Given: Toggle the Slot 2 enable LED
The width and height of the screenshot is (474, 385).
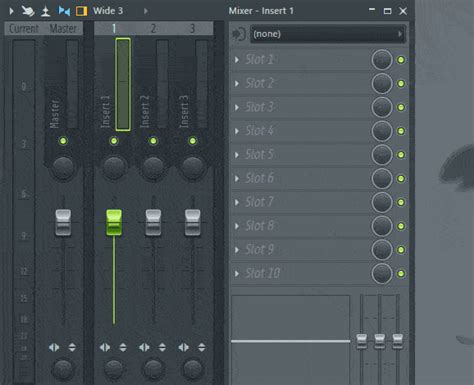Looking at the screenshot, I should [401, 83].
